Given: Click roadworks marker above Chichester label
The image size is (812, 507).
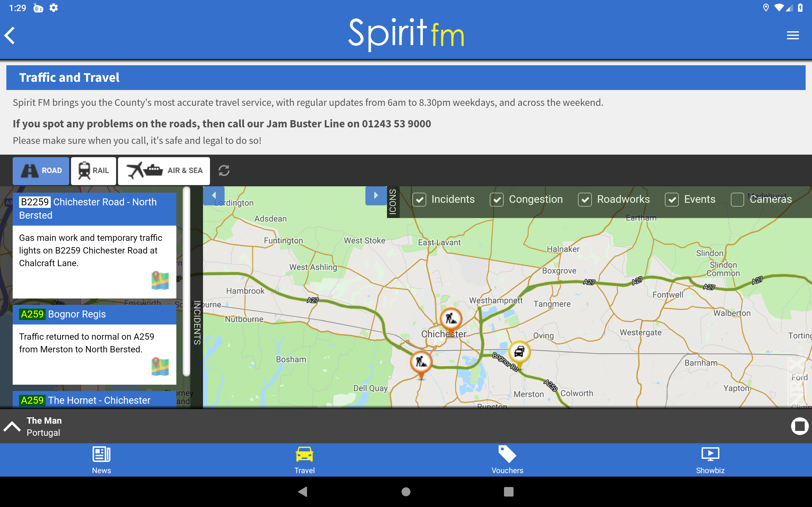Looking at the screenshot, I should (x=451, y=318).
